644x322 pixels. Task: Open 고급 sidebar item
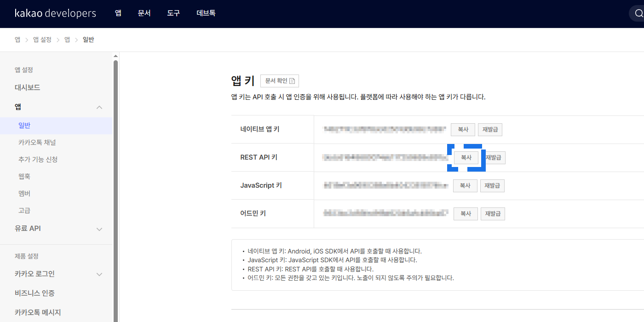[x=24, y=211]
